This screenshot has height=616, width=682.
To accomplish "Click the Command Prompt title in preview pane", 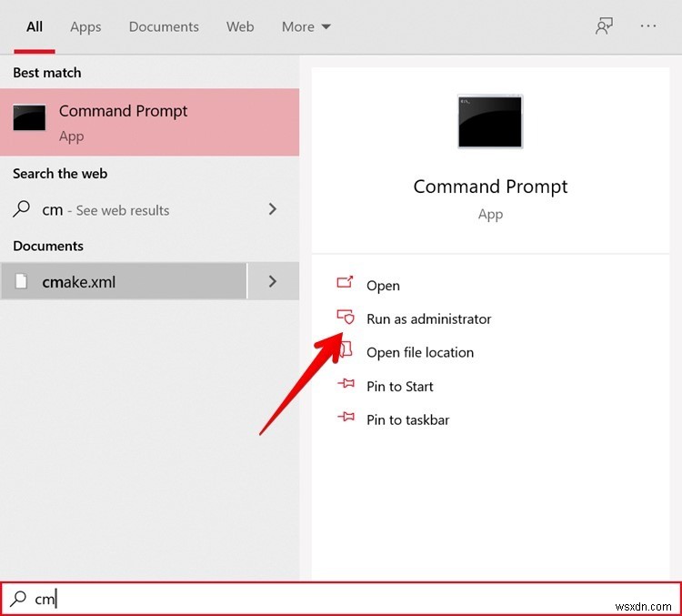I will [490, 187].
